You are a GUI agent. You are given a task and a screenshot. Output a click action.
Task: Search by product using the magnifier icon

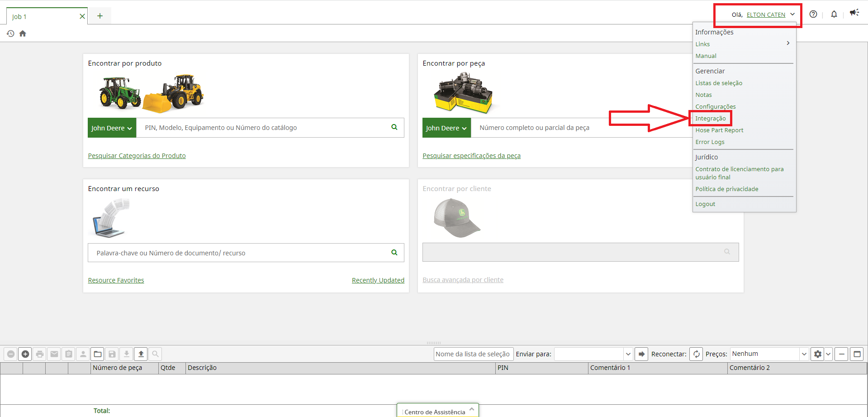click(394, 127)
